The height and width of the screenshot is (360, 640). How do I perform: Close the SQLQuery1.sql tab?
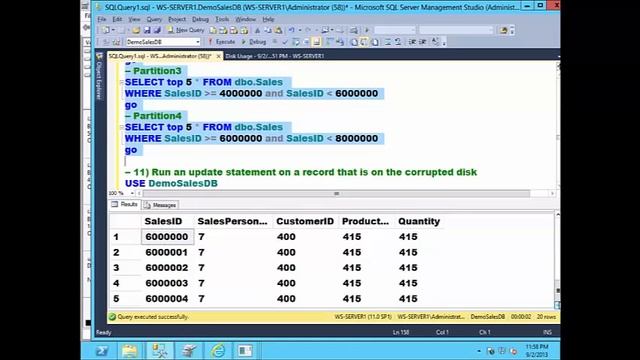pyautogui.click(x=218, y=56)
